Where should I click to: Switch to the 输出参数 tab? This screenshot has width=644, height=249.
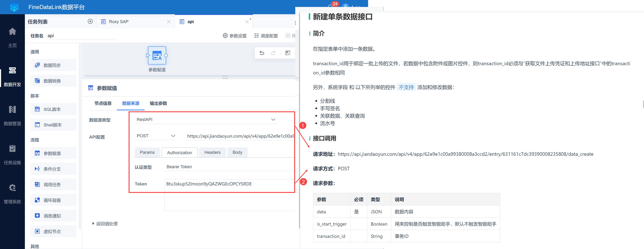(x=158, y=104)
